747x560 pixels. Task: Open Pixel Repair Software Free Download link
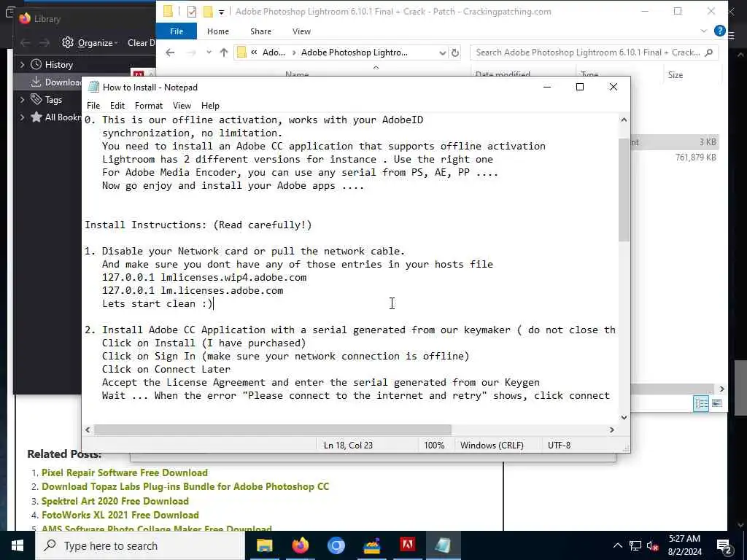tap(124, 472)
